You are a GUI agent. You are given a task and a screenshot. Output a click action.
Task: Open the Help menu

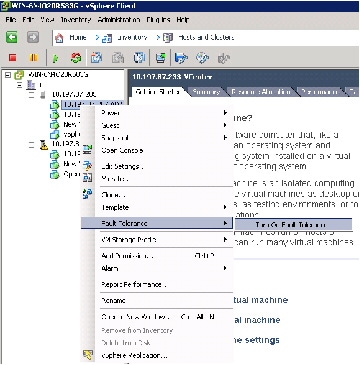pyautogui.click(x=183, y=20)
